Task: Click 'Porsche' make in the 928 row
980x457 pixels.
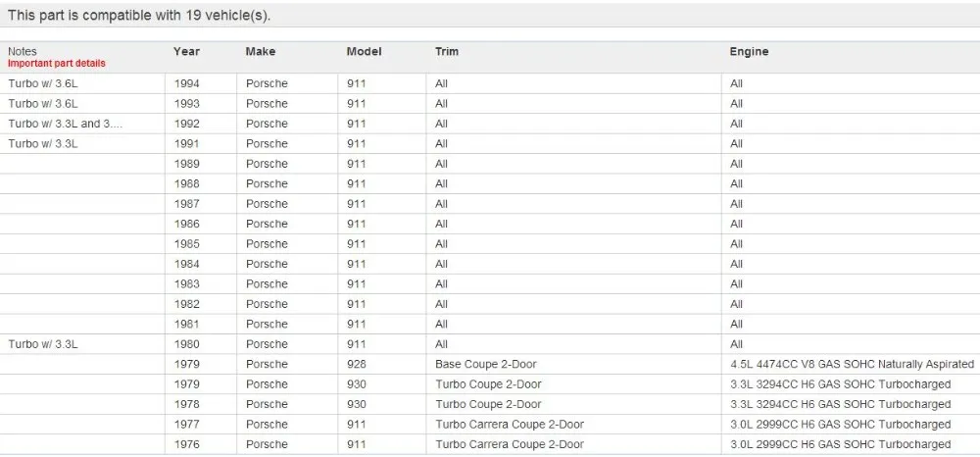Action: [x=267, y=364]
